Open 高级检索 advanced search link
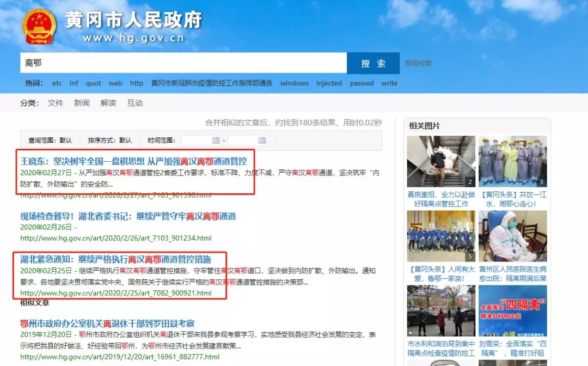This screenshot has width=588, height=366. [418, 64]
